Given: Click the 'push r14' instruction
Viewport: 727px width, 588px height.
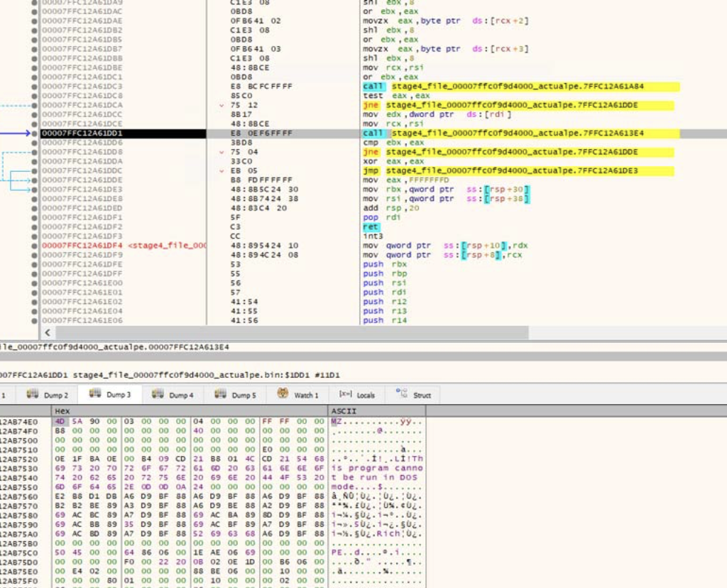Looking at the screenshot, I should (x=385, y=320).
